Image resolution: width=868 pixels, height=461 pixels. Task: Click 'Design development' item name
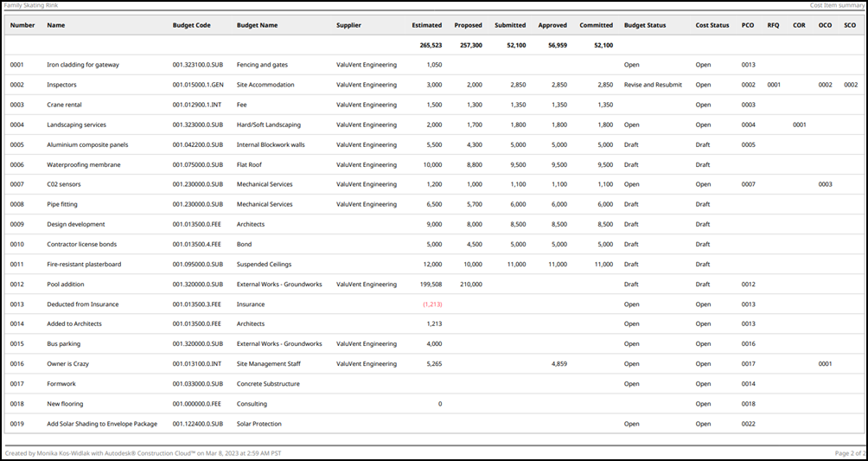(76, 224)
